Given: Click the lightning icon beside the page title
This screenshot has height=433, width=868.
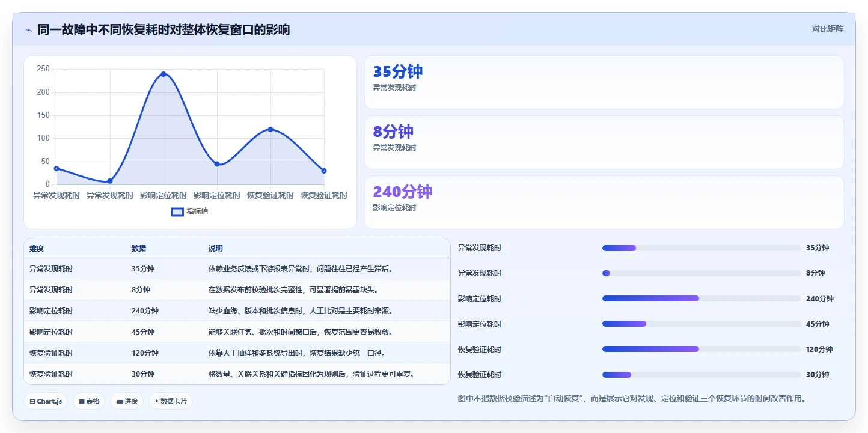Looking at the screenshot, I should click(x=29, y=30).
